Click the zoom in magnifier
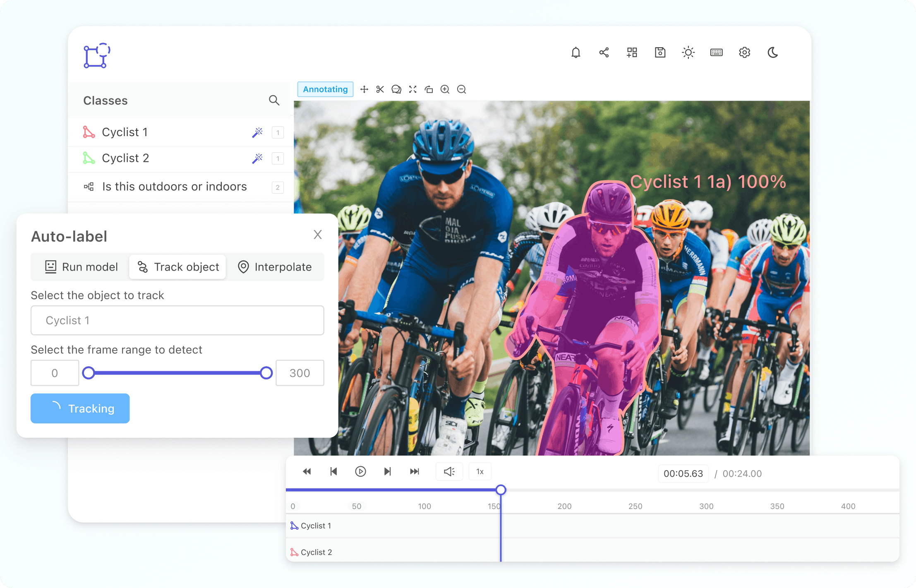 [445, 89]
